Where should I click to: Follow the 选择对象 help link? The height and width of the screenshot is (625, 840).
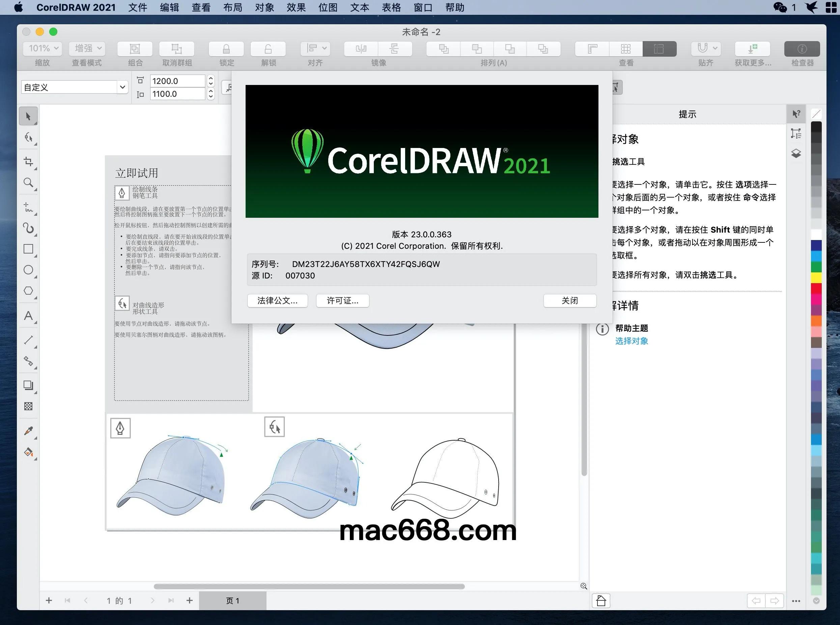[x=632, y=340]
